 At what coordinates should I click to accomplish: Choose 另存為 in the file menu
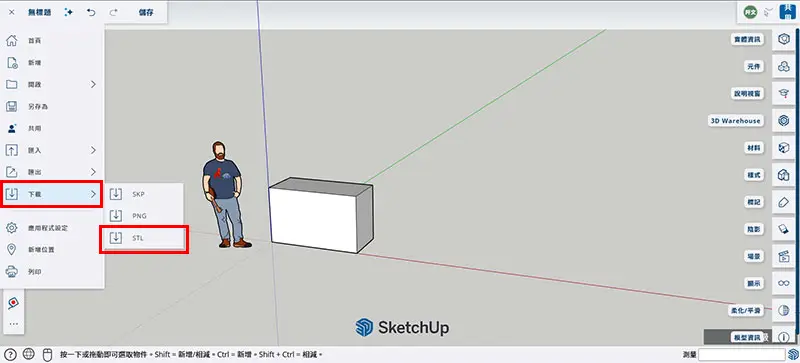(52, 106)
